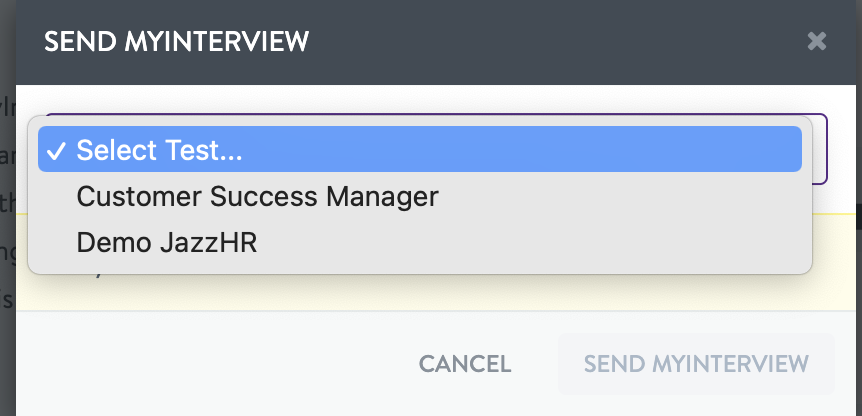Highlight the Customer Success Manager entry
Image resolution: width=862 pixels, height=416 pixels.
tap(257, 196)
